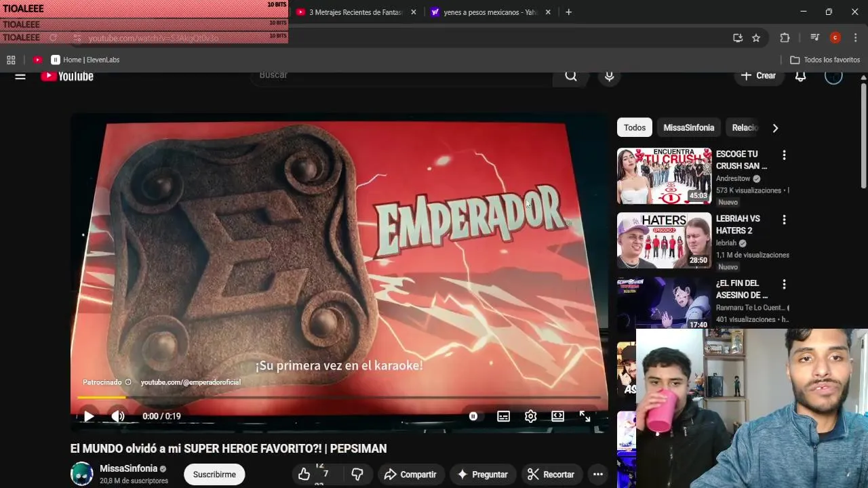Open Todos los favoritos folder
Viewport: 868px width, 488px height.
825,60
